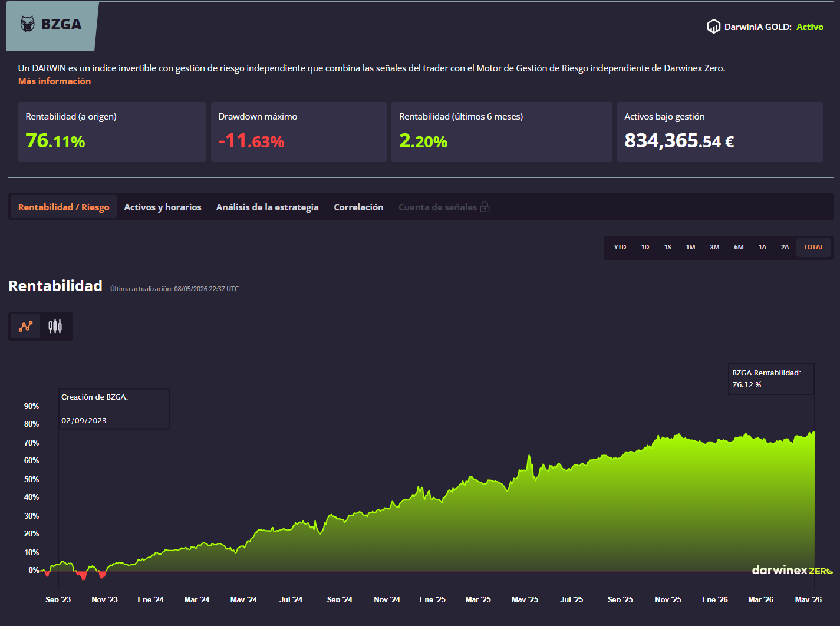The height and width of the screenshot is (626, 840).
Task: Click the Activo status text
Action: coord(810,27)
